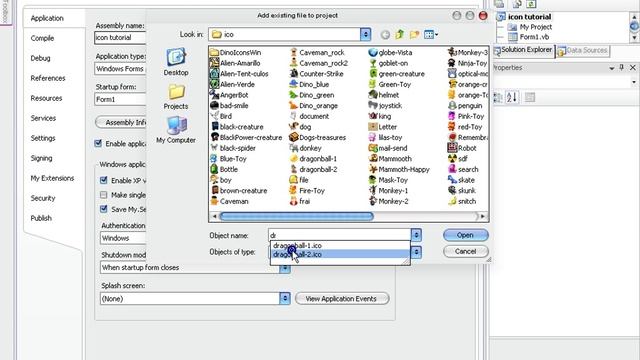This screenshot has height=360, width=640.
Task: Select the Fire-Toy icon file
Action: pyautogui.click(x=307, y=191)
